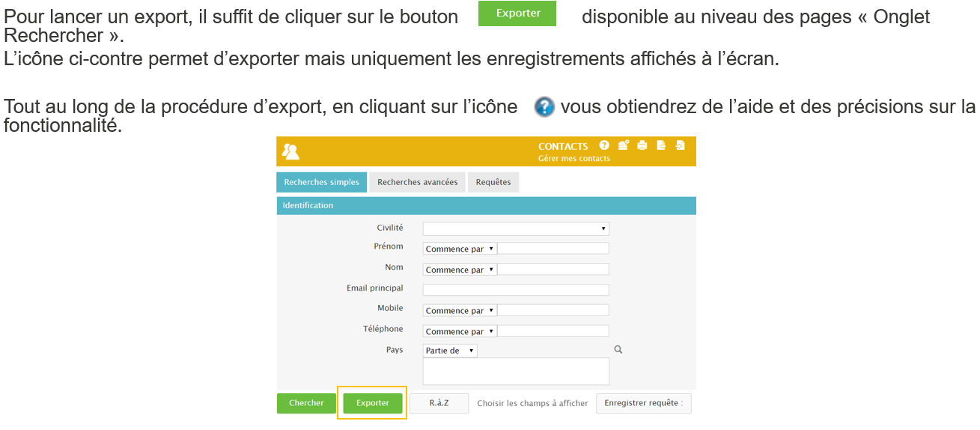The image size is (980, 430).
Task: Select the Recherches simples tab
Action: [321, 182]
